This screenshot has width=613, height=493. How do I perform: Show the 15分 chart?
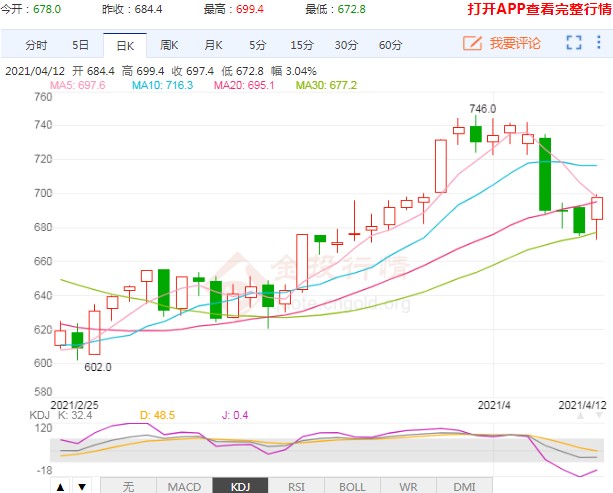(302, 45)
